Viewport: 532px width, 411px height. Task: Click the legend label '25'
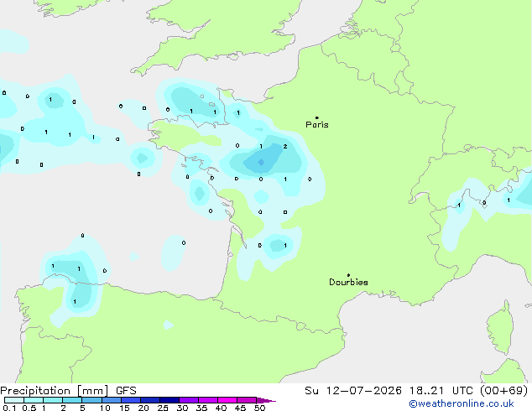tap(163, 408)
